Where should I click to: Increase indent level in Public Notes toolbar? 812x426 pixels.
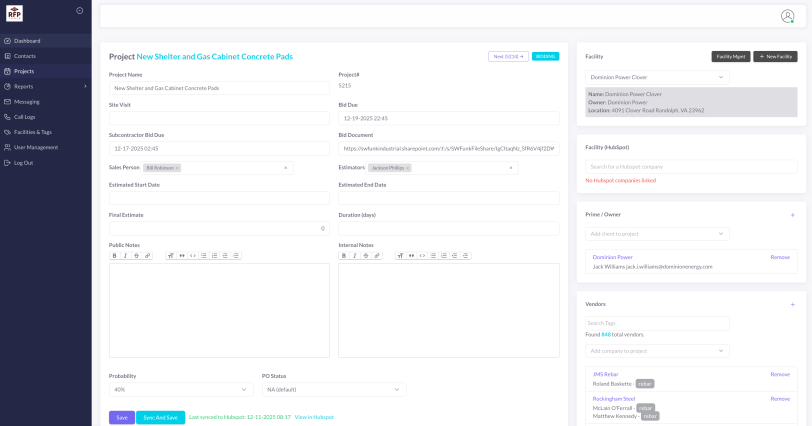[236, 256]
